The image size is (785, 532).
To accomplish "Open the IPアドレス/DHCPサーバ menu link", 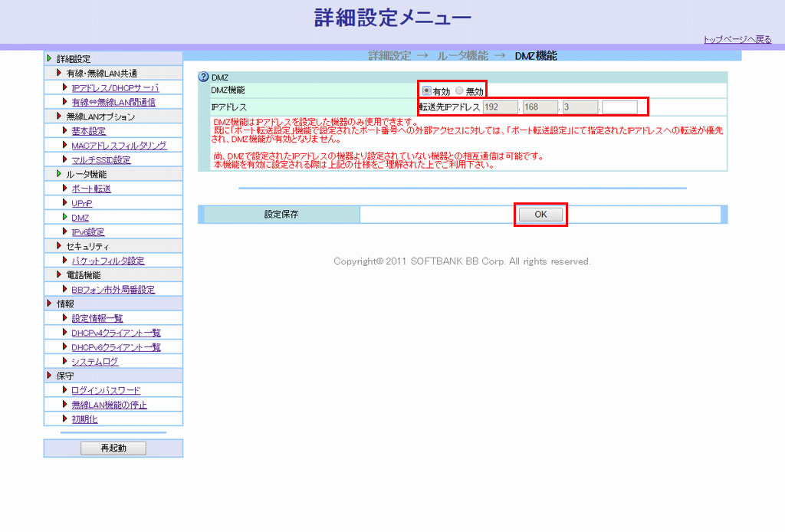I will click(x=115, y=88).
